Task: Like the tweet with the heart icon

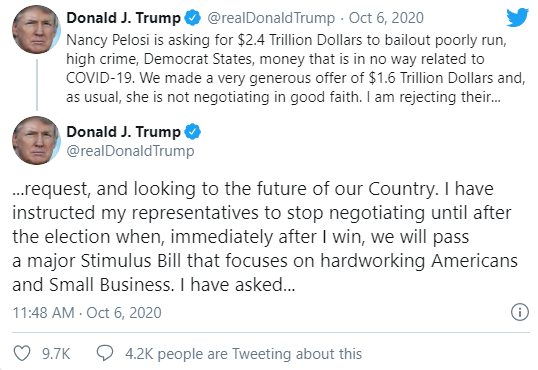Action: (22, 353)
